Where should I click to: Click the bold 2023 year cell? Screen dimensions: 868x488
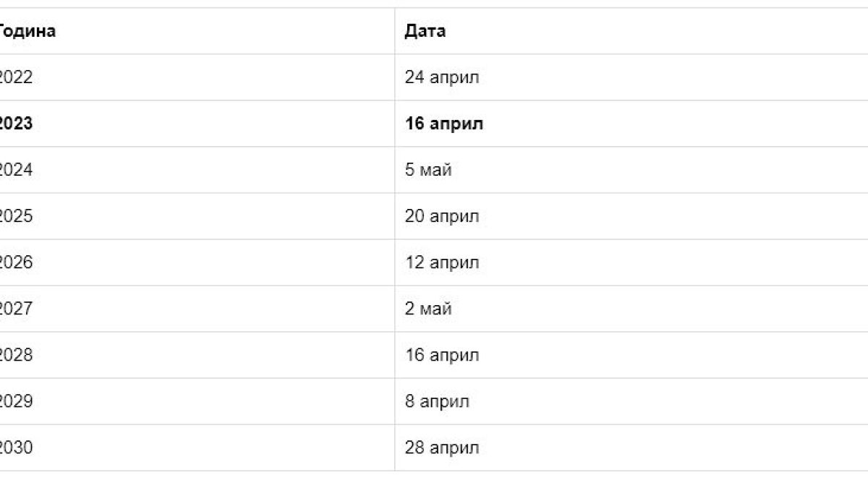pos(16,124)
